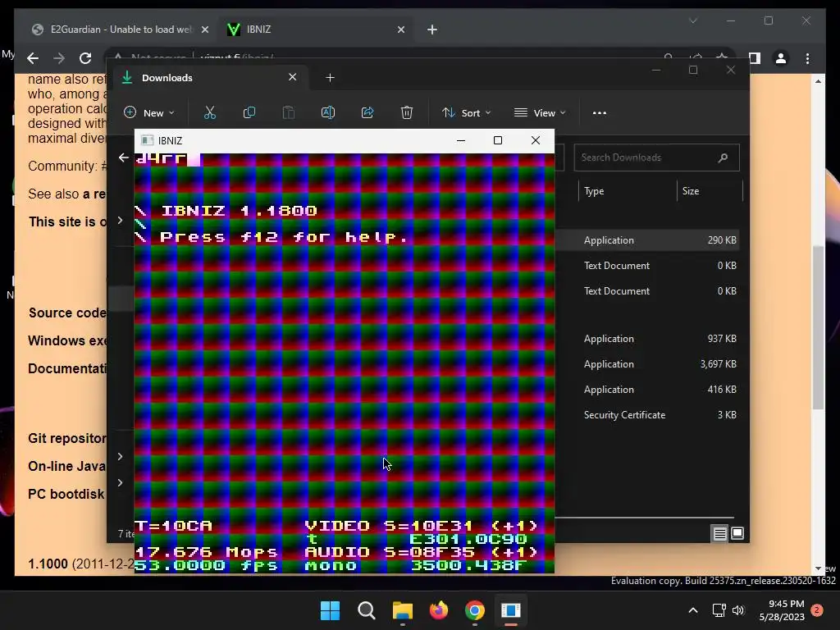Click the Copy icon in Downloads toolbar
Screen dimensions: 840x630
[249, 112]
